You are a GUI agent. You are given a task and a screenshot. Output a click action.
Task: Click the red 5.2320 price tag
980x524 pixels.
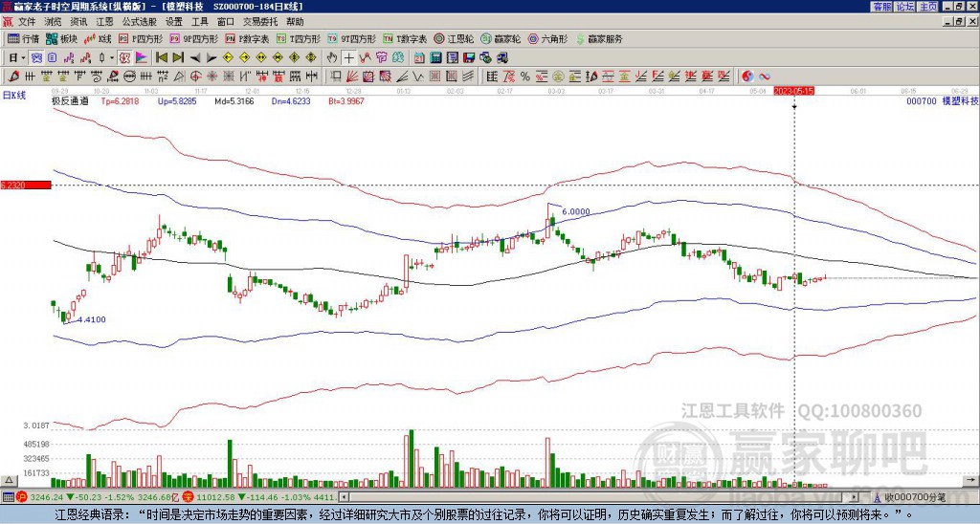pos(26,185)
